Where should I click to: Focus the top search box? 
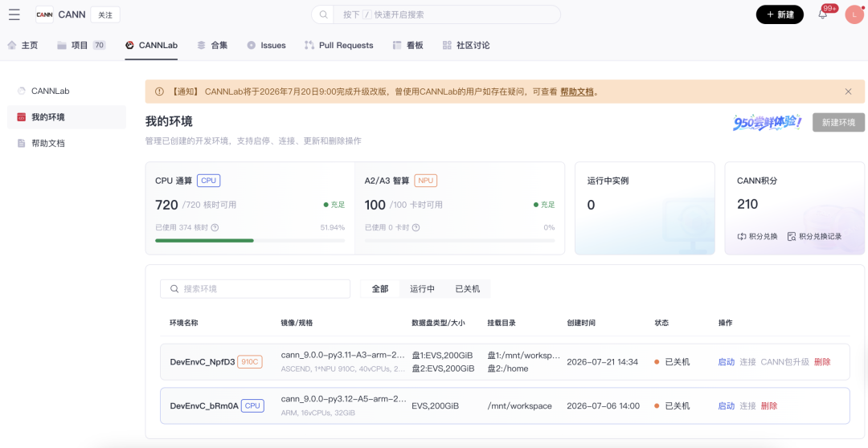pyautogui.click(x=436, y=14)
